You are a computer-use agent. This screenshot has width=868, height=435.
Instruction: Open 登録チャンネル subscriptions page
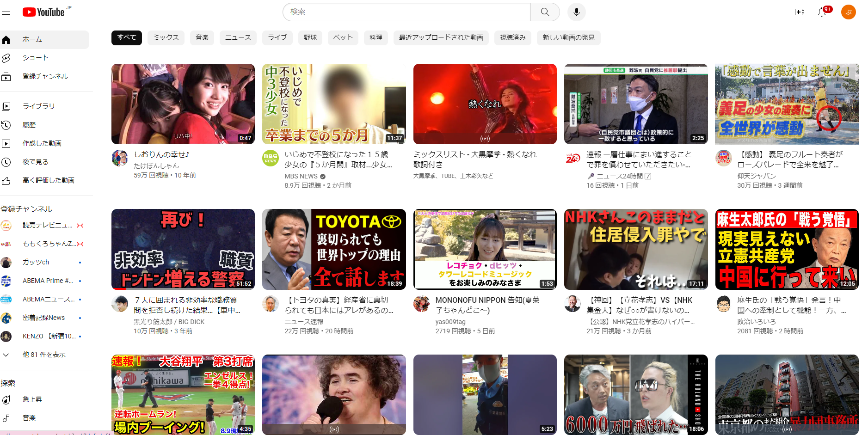(44, 77)
